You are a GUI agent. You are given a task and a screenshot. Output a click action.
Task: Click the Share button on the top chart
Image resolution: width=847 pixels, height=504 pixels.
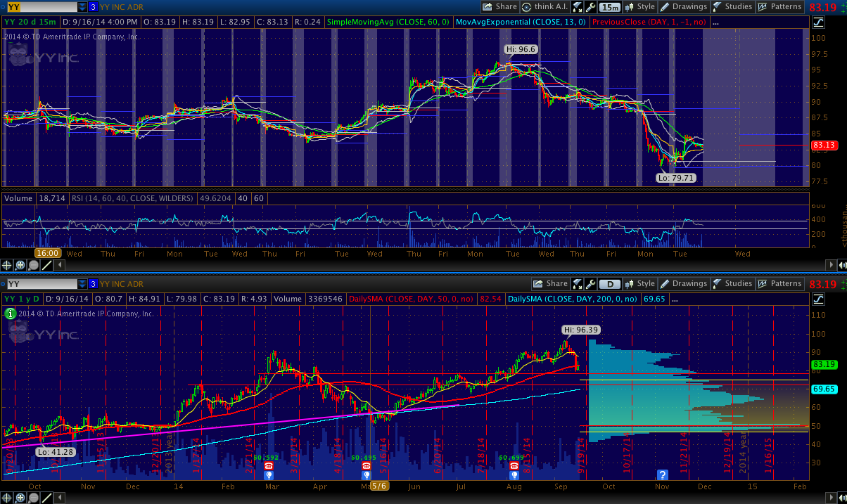pos(500,7)
